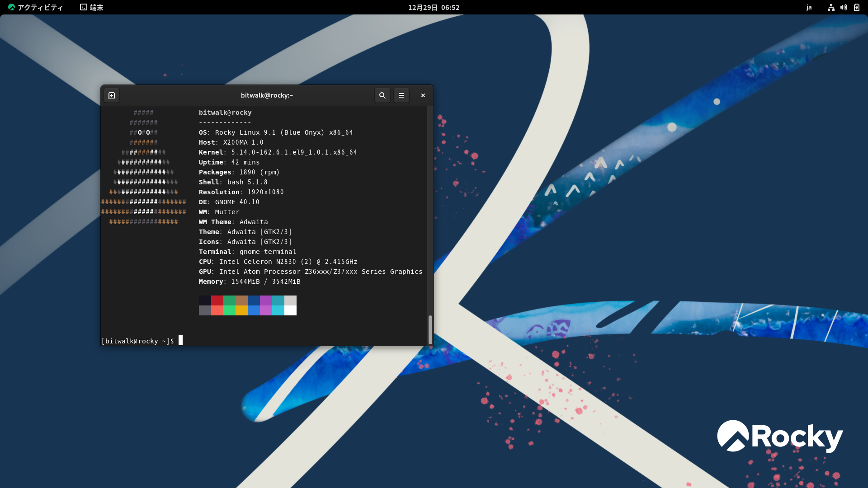Open a new terminal tab
Viewport: 868px width, 488px height.
point(112,95)
